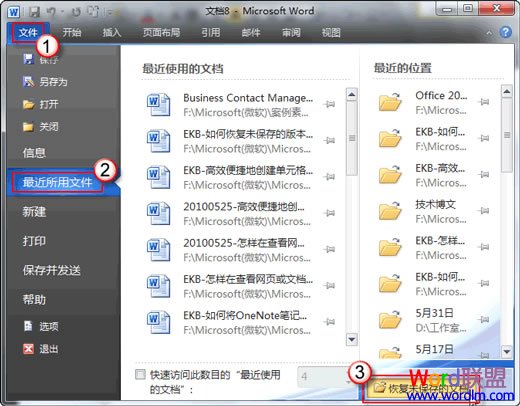This screenshot has width=520, height=406.
Task: Open 选项 in the backstage menu
Action: [41, 326]
